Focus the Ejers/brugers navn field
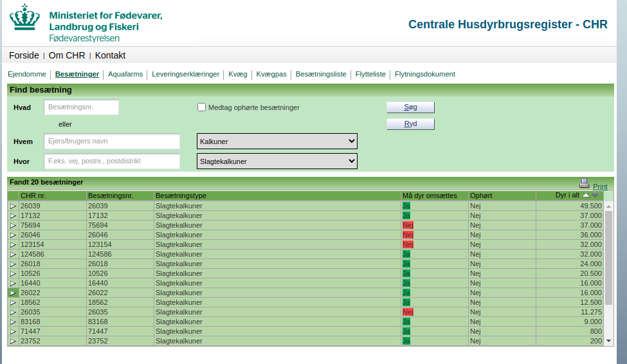The image size is (627, 364). point(112,141)
